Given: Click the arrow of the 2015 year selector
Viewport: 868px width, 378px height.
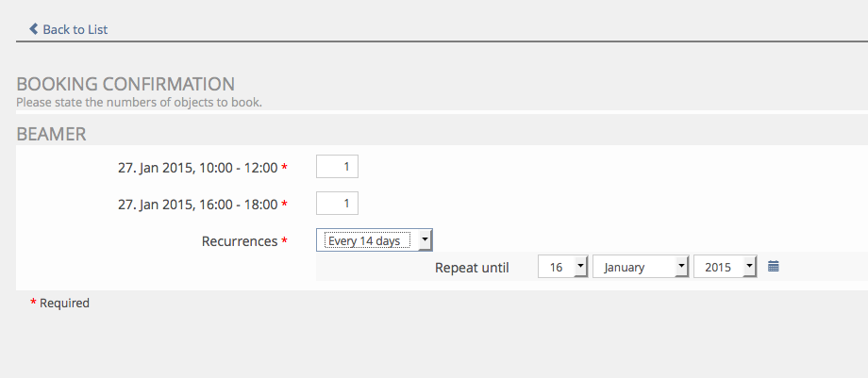Looking at the screenshot, I should pyautogui.click(x=750, y=267).
